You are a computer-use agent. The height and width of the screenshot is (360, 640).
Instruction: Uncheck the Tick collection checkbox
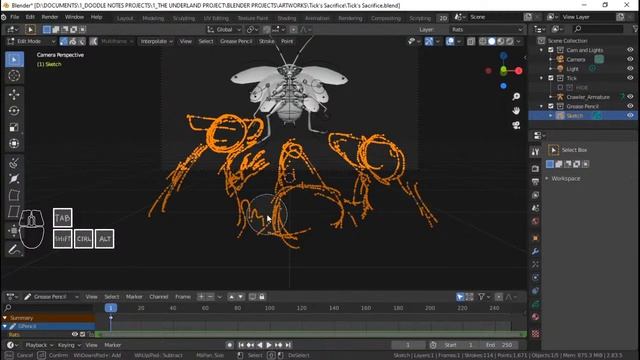(551, 78)
